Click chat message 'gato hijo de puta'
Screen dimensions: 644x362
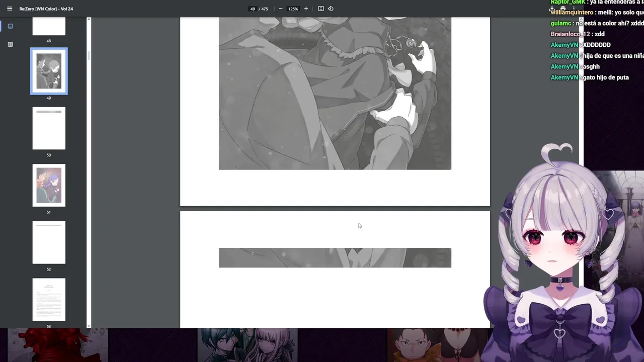(x=606, y=78)
